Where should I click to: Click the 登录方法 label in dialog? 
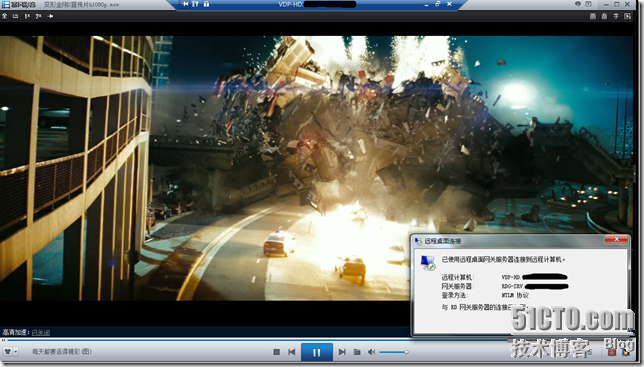455,295
